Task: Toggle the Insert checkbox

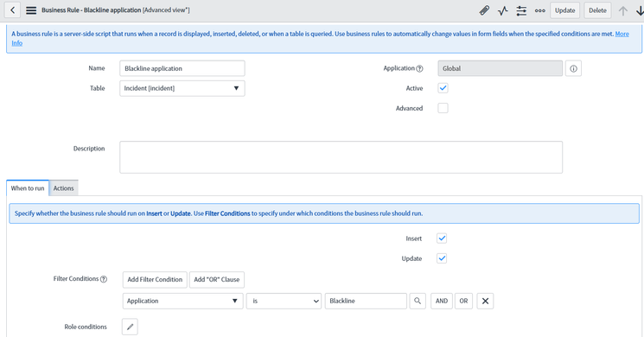Action: click(442, 238)
